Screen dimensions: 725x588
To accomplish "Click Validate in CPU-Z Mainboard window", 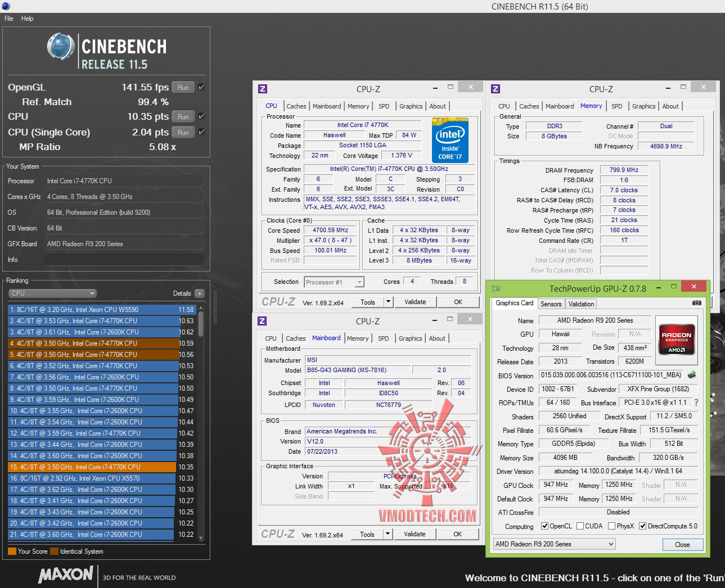I will click(415, 534).
